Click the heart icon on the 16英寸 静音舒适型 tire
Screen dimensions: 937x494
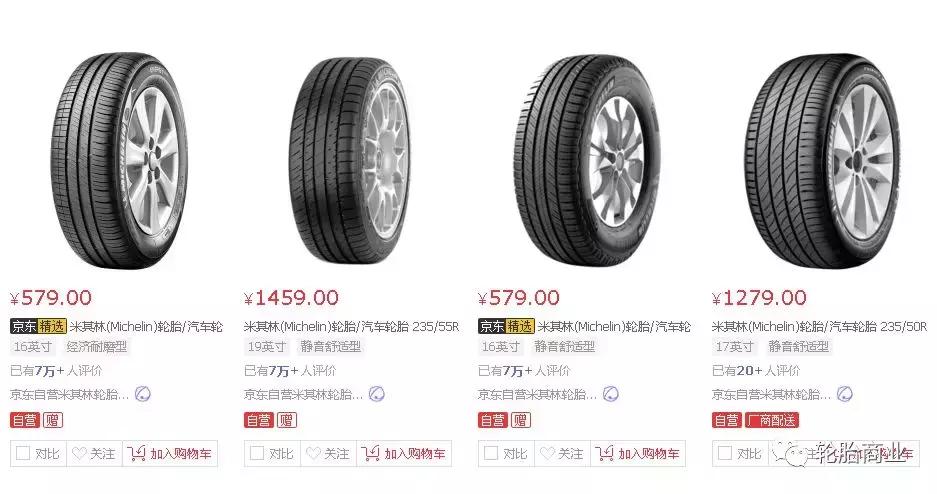coord(547,453)
